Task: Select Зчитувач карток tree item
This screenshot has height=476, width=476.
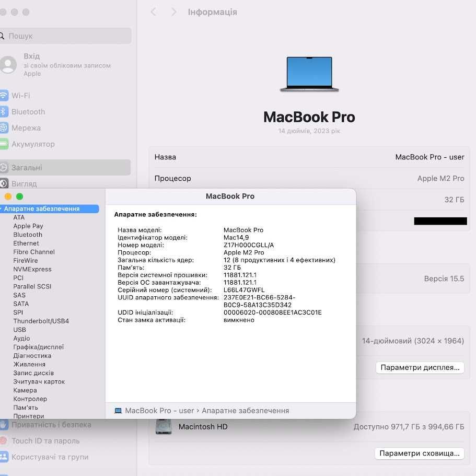Action: [39, 381]
